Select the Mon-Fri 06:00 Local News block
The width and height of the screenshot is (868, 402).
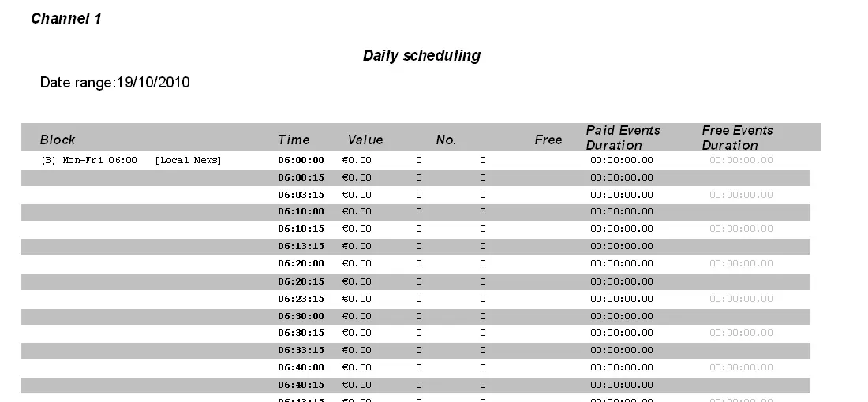131,160
